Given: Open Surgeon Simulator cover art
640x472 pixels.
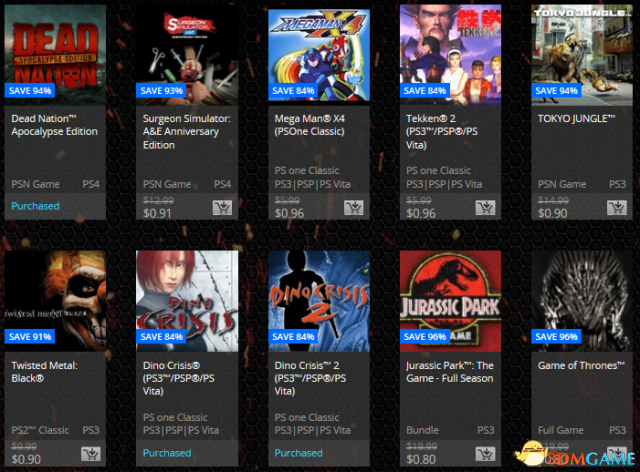Looking at the screenshot, I should pyautogui.click(x=187, y=55).
